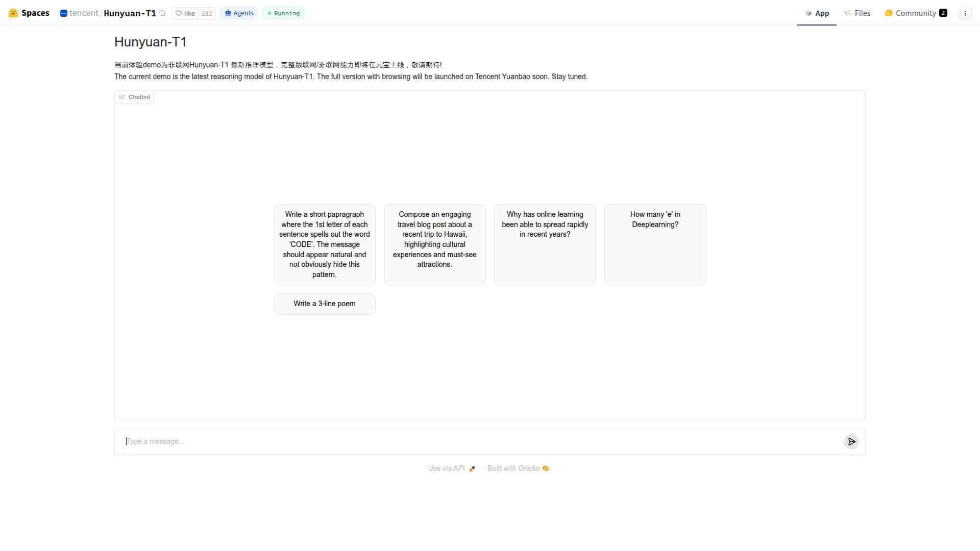Open Use via API link

point(451,468)
